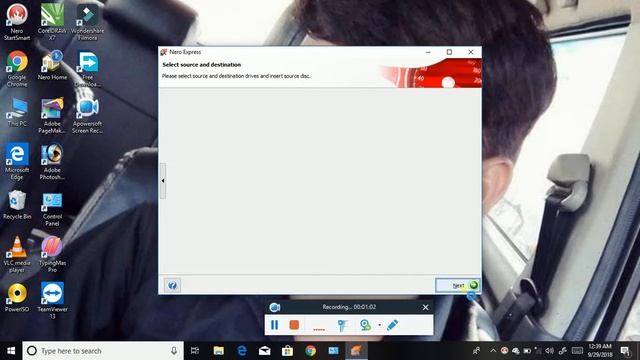Image resolution: width=640 pixels, height=360 pixels.
Task: Open touch keyboard tray icon
Action: click(x=577, y=351)
